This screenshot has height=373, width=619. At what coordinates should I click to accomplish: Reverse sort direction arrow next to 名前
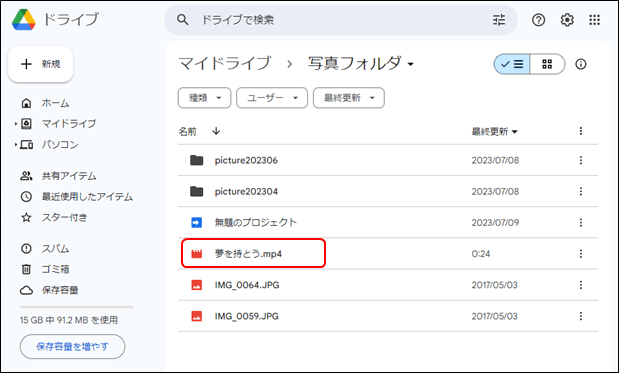point(216,131)
